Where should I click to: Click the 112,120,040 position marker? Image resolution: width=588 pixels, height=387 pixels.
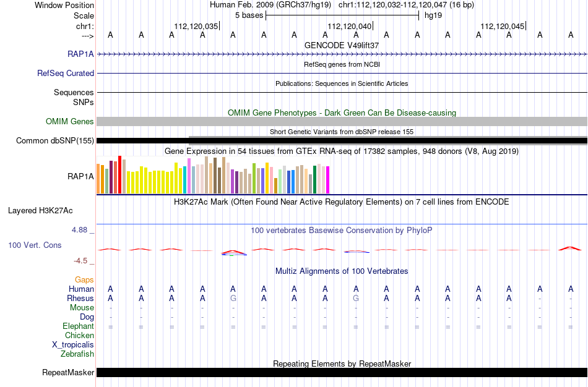350,26
